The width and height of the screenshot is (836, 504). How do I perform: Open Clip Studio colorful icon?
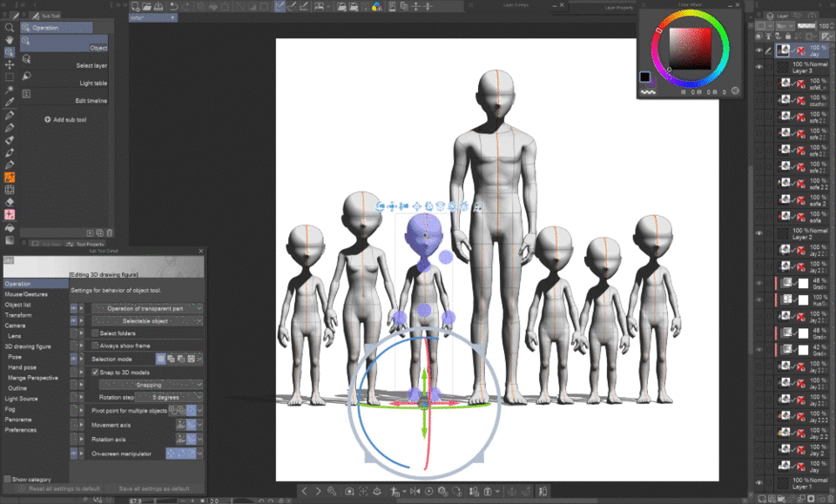pyautogui.click(x=377, y=6)
